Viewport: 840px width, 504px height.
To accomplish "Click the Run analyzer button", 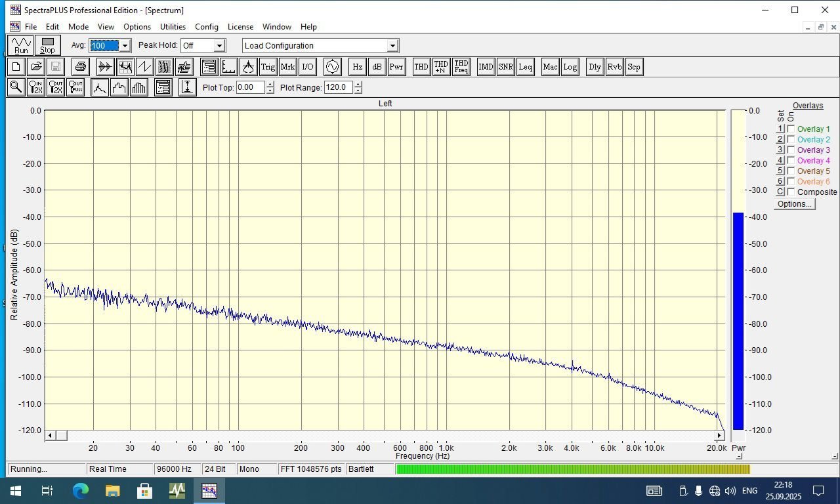I will point(21,45).
